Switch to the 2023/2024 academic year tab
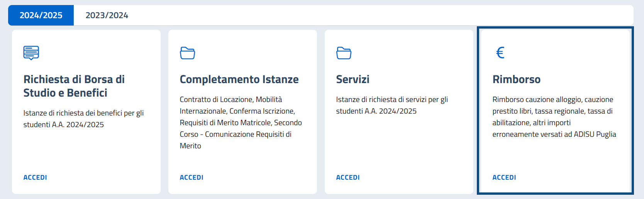 click(x=107, y=15)
